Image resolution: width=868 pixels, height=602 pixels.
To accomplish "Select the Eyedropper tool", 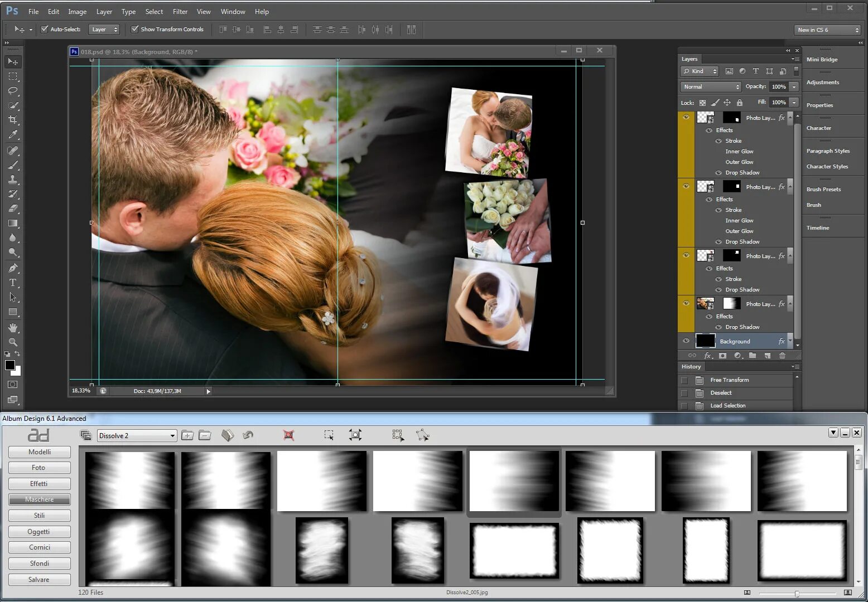I will pos(13,134).
